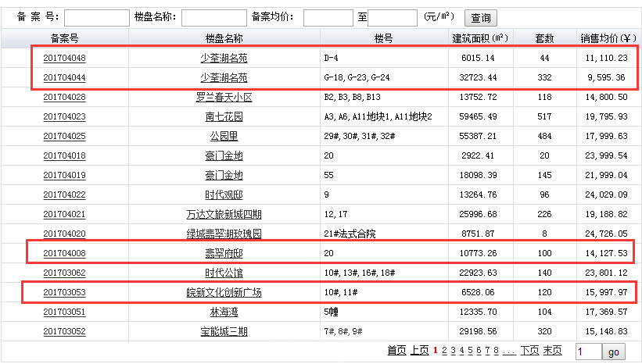Screen dimensions: 642x364
Task: Click the 查询 search button
Action: pos(481,18)
